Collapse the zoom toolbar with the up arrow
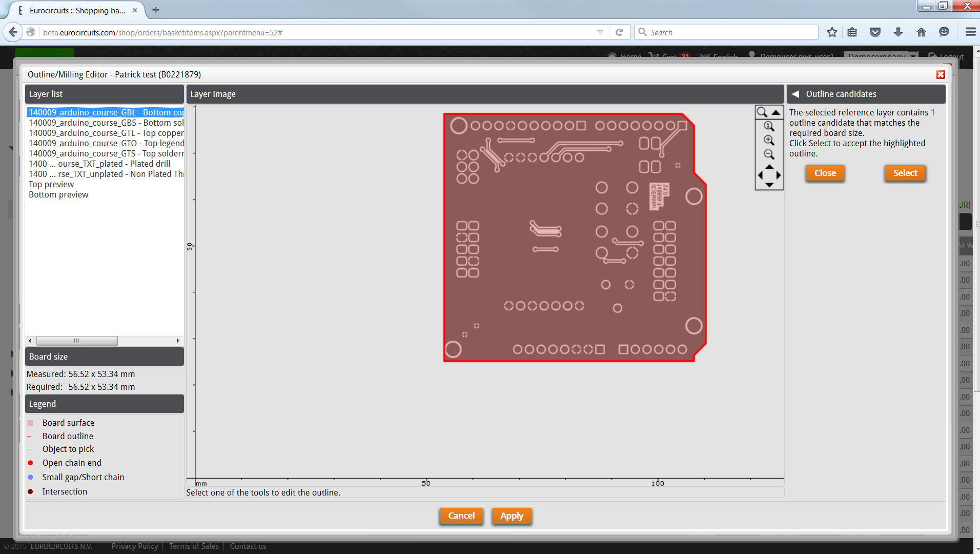980x554 pixels. (x=776, y=112)
